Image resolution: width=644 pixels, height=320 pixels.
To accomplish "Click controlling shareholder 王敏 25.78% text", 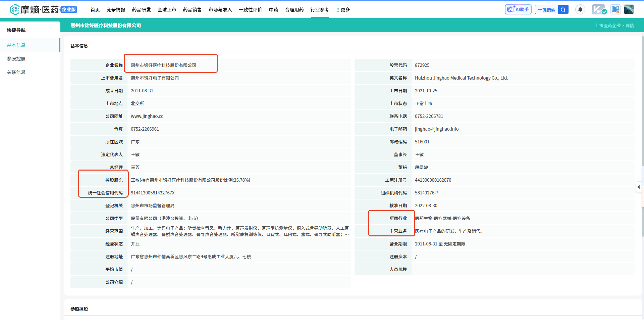I will tap(191, 180).
